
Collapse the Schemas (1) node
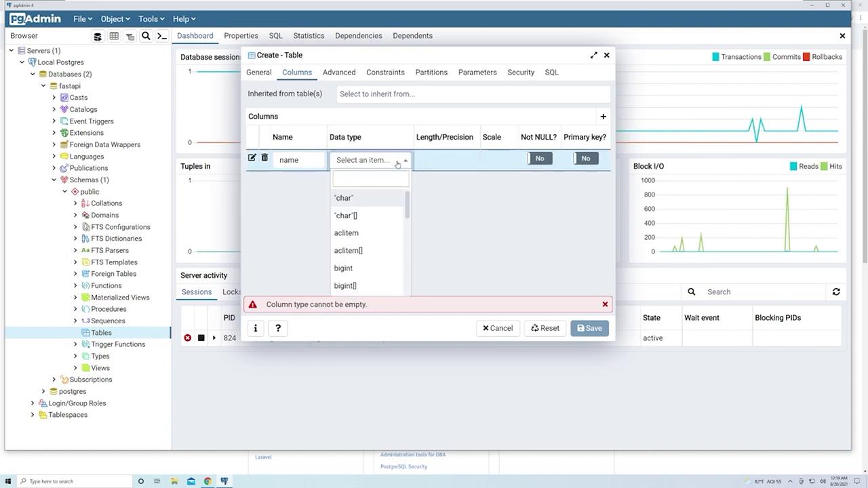(55, 180)
